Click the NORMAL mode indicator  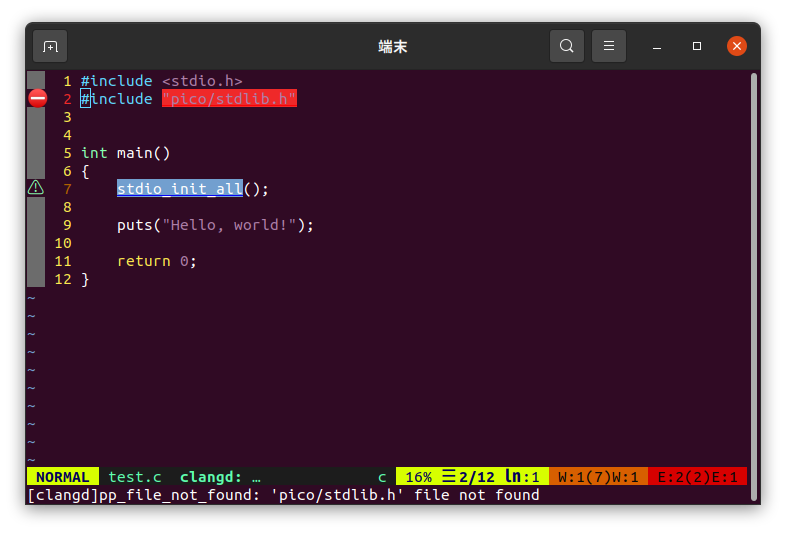tap(63, 477)
